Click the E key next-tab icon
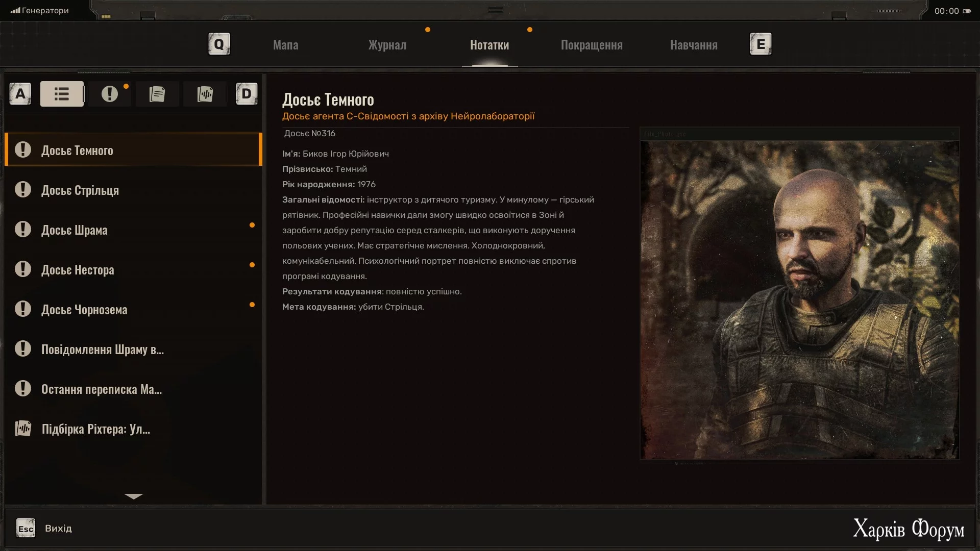 761,44
